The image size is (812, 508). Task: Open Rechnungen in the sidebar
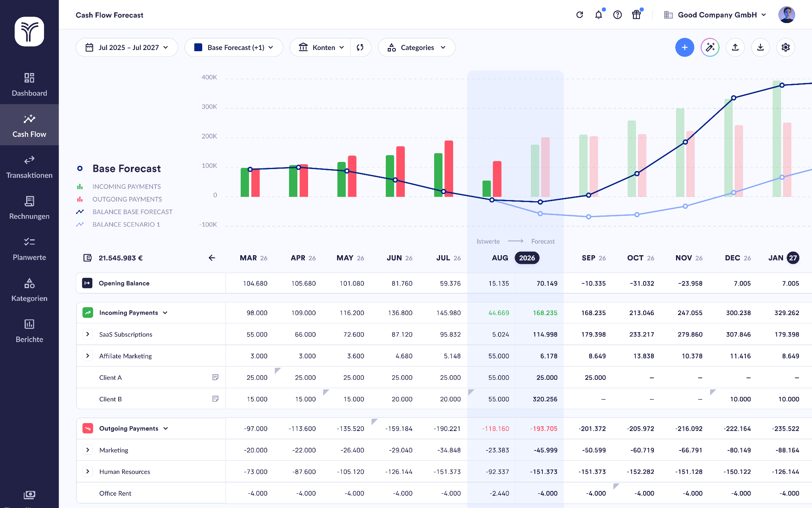click(x=29, y=208)
